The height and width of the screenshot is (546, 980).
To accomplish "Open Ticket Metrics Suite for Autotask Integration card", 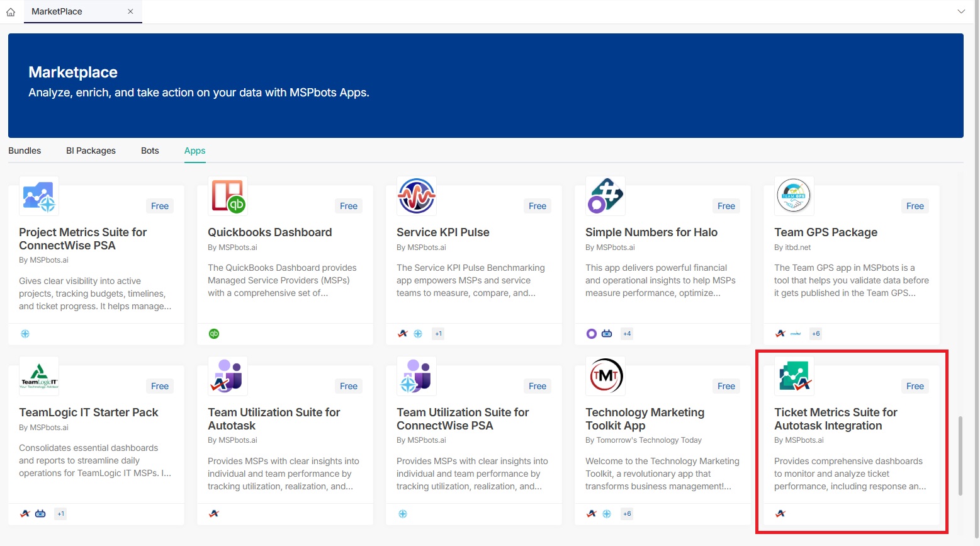I will [x=851, y=441].
